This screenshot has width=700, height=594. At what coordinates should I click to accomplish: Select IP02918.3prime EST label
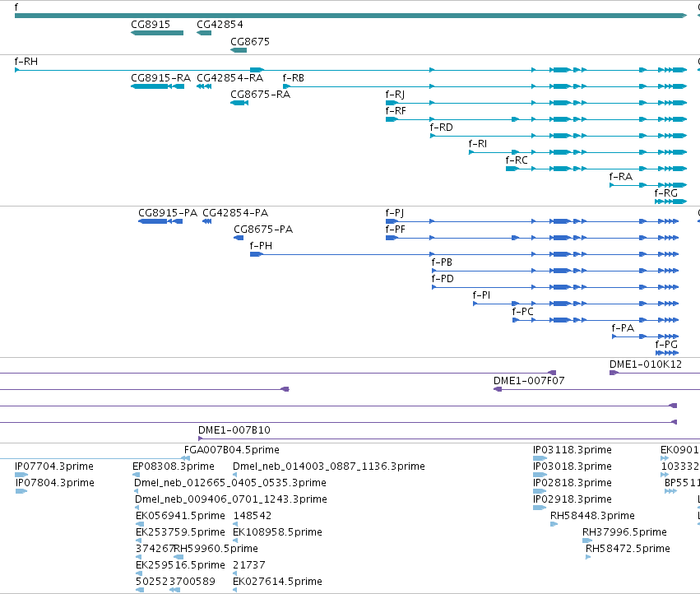coord(573,499)
